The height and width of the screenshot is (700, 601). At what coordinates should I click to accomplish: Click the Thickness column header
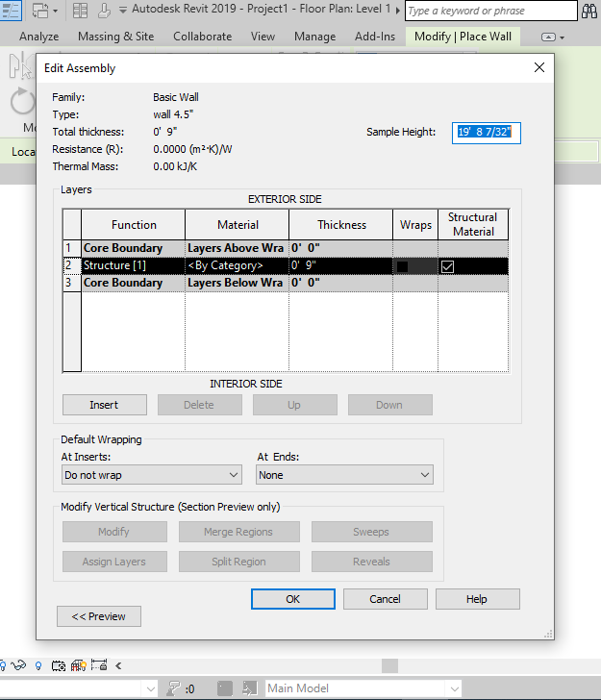[x=341, y=225]
